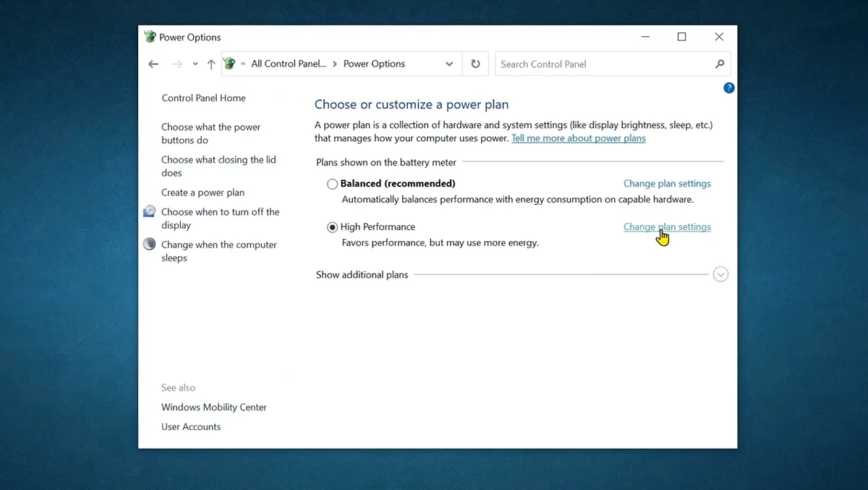Refresh the Power Options page
The height and width of the screenshot is (490, 868).
[x=475, y=64]
